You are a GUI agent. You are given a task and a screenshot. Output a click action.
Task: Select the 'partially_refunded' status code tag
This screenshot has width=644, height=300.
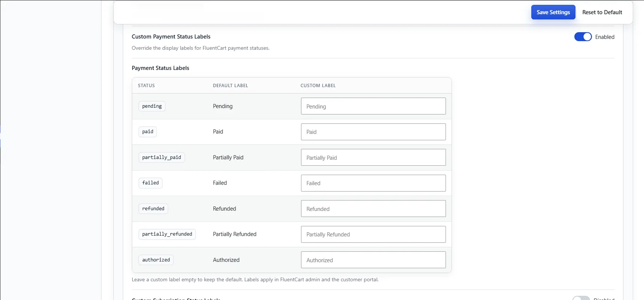pos(167,234)
